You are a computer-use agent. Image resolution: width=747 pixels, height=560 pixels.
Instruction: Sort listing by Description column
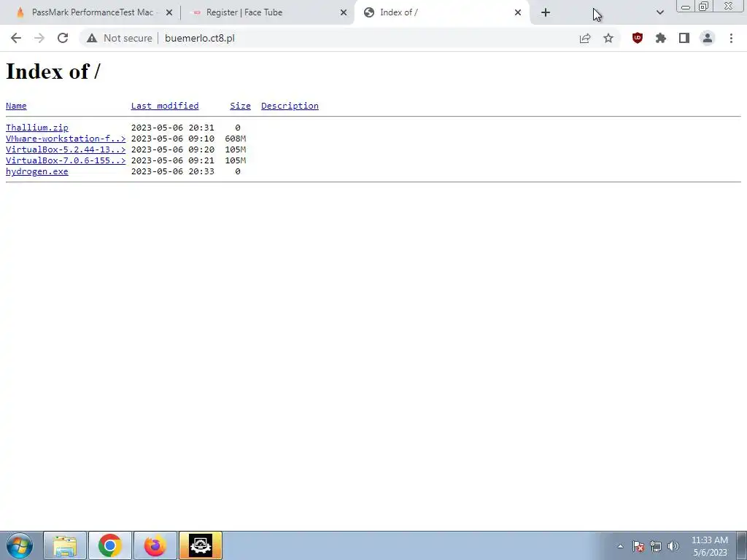point(290,106)
